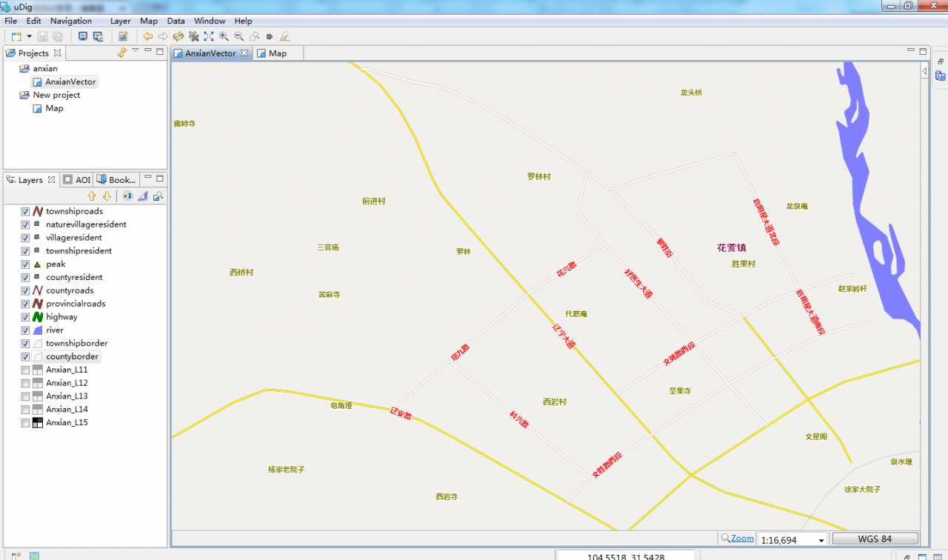Viewport: 948px width, 560px height.
Task: Open the map scale dropdown
Action: 820,540
